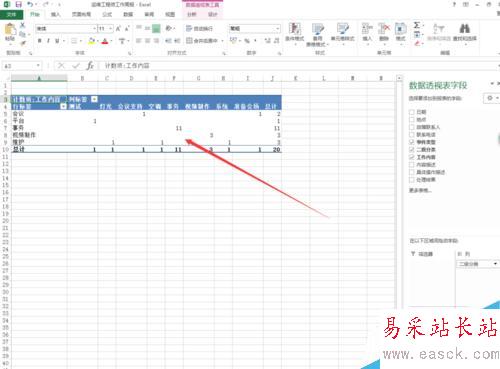Click the Align Left icon
The height and width of the screenshot is (369, 500).
pos(139,41)
